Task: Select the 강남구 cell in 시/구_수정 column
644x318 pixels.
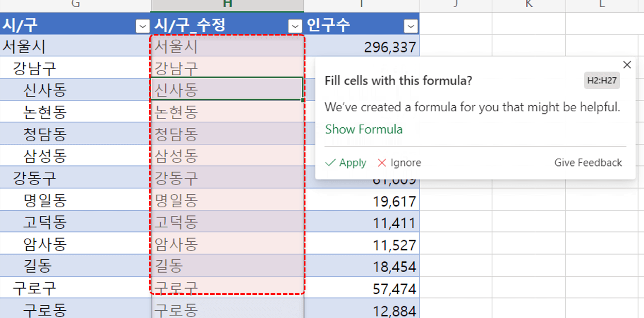Action: [x=228, y=68]
